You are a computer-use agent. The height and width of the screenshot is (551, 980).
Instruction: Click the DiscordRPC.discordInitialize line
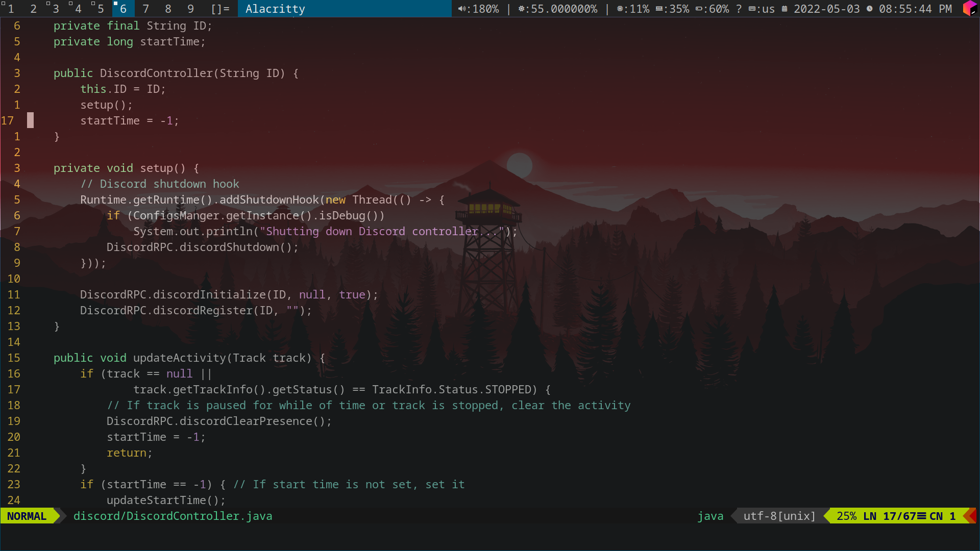[x=229, y=294]
